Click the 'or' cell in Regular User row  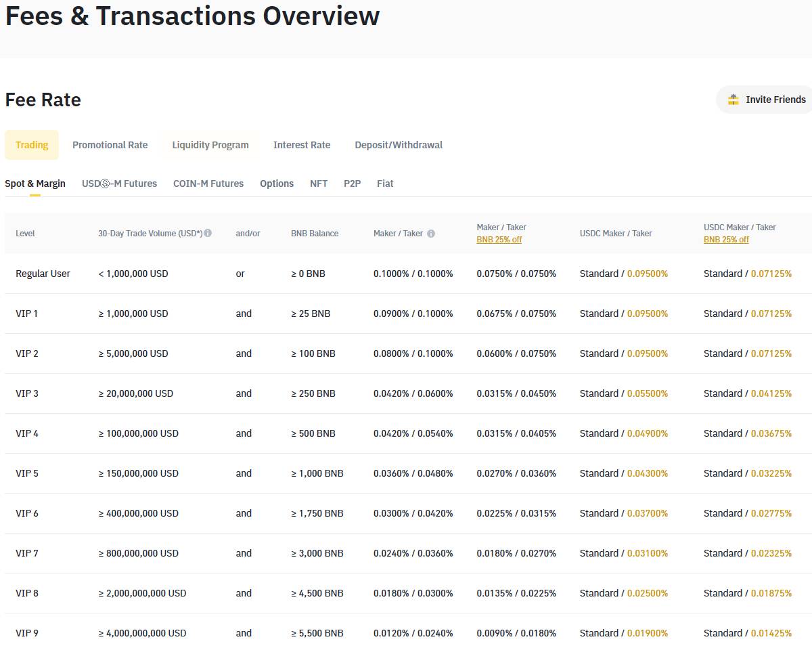(240, 274)
